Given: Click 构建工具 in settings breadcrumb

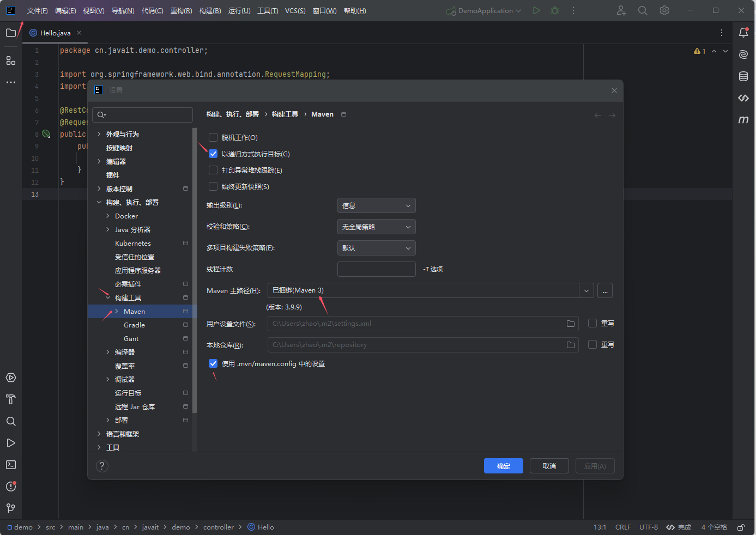Looking at the screenshot, I should point(285,114).
